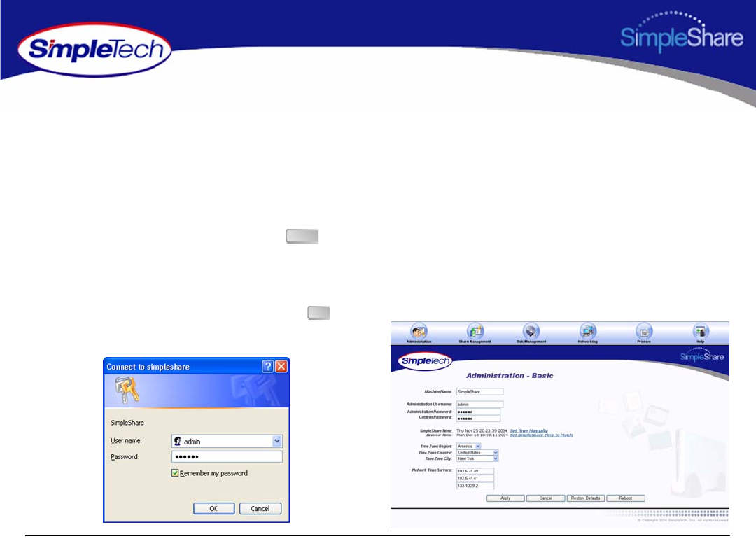Image resolution: width=756 pixels, height=541 pixels.
Task: Click the Administration Password field
Action: (478, 412)
